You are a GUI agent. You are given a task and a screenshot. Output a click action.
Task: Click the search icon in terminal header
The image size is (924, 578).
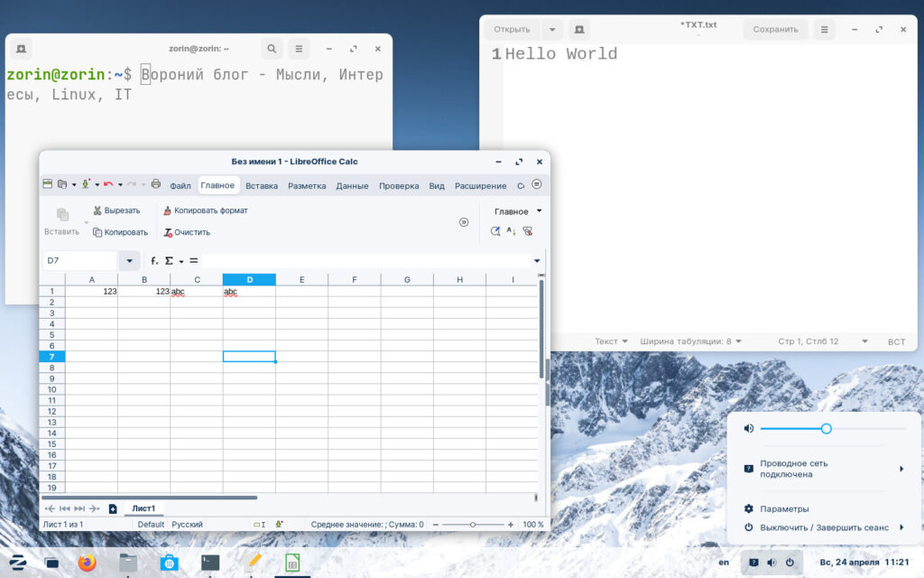point(271,49)
